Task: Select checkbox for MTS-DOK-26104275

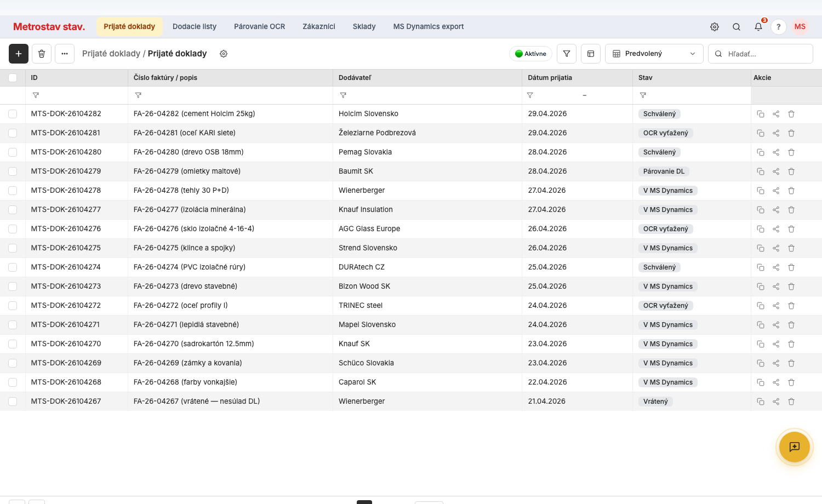Action: (x=13, y=248)
